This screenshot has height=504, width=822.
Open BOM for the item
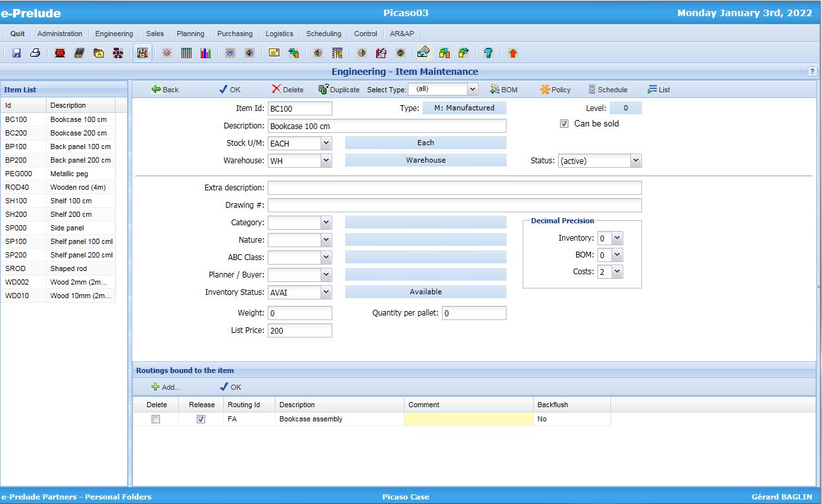tap(504, 90)
